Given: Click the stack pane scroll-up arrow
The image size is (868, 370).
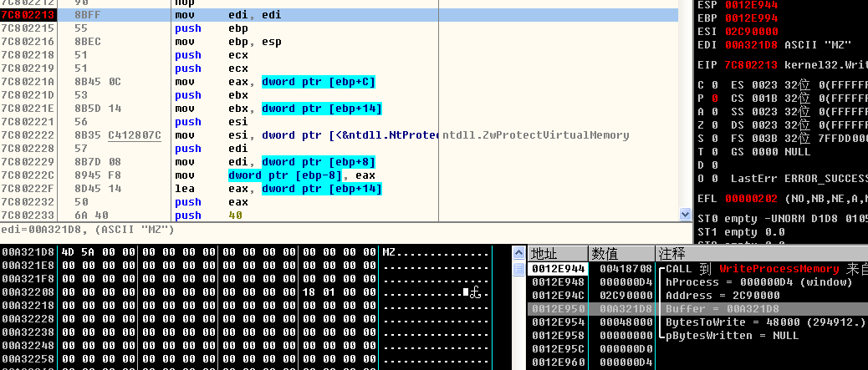Looking at the screenshot, I should pyautogui.click(x=518, y=253).
